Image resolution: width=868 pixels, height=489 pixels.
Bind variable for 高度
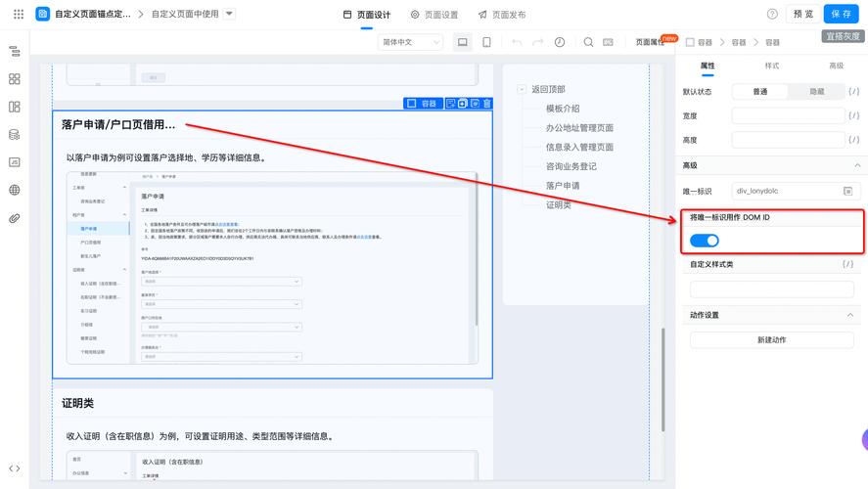[x=854, y=140]
